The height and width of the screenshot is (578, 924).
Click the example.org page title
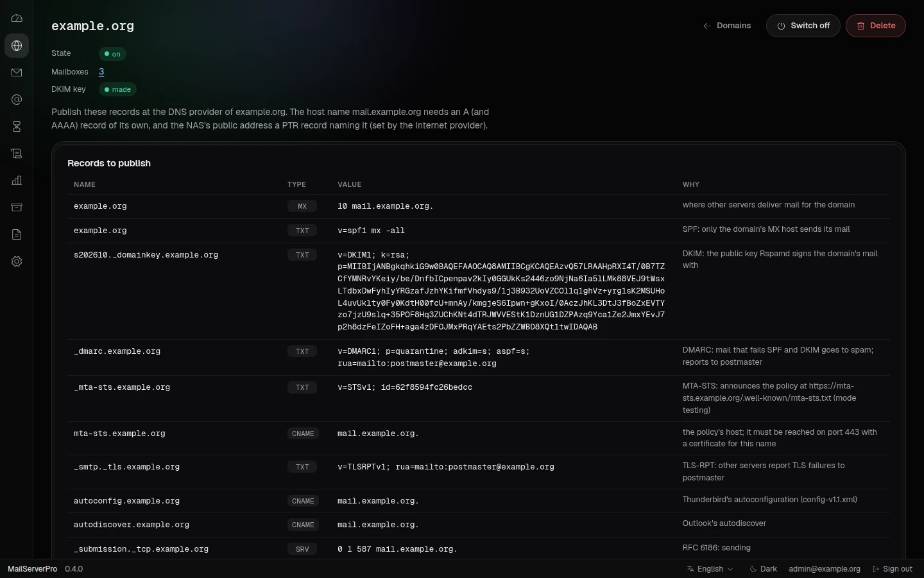pos(92,26)
